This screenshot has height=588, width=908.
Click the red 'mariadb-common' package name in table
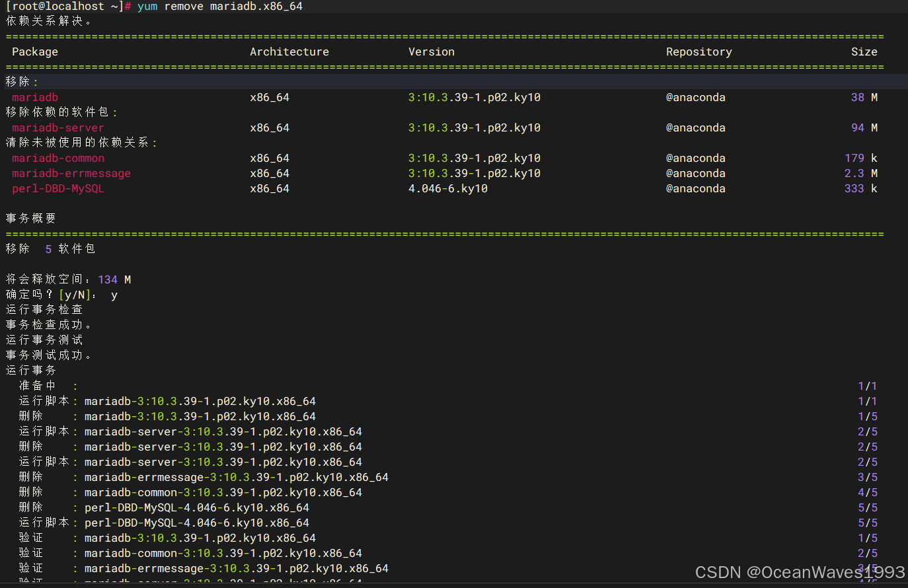tap(58, 158)
